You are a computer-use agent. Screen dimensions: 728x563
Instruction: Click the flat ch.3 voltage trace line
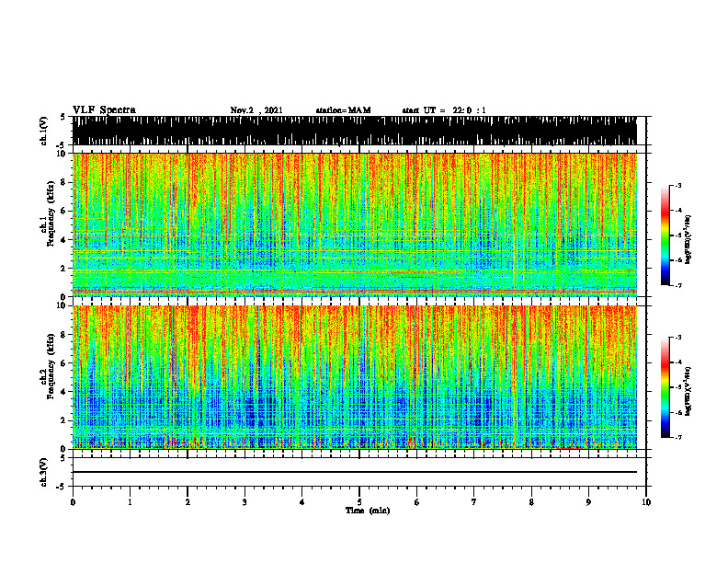pyautogui.click(x=355, y=472)
